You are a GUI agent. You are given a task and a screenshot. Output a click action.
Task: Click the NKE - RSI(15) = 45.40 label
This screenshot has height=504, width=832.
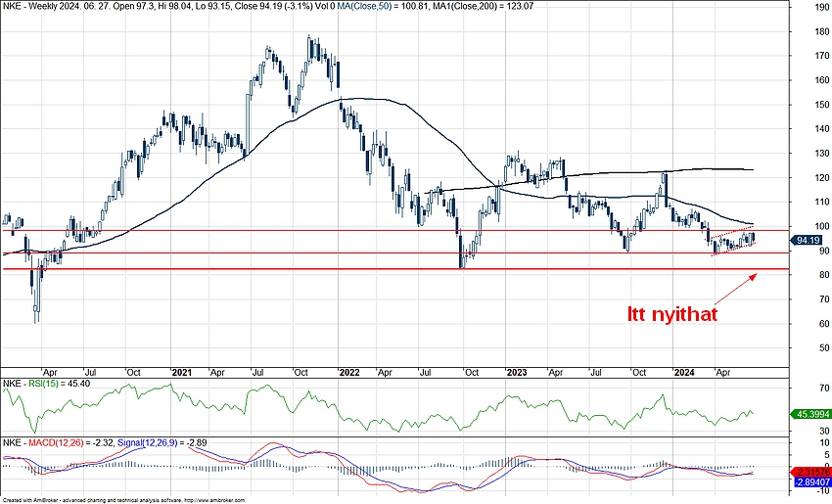[x=46, y=383]
